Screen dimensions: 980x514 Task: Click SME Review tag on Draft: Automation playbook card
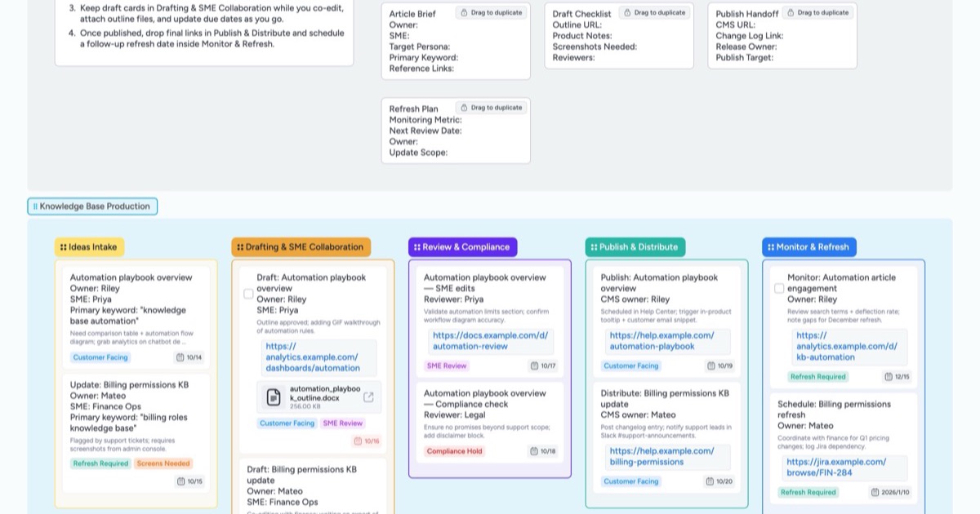tap(342, 423)
